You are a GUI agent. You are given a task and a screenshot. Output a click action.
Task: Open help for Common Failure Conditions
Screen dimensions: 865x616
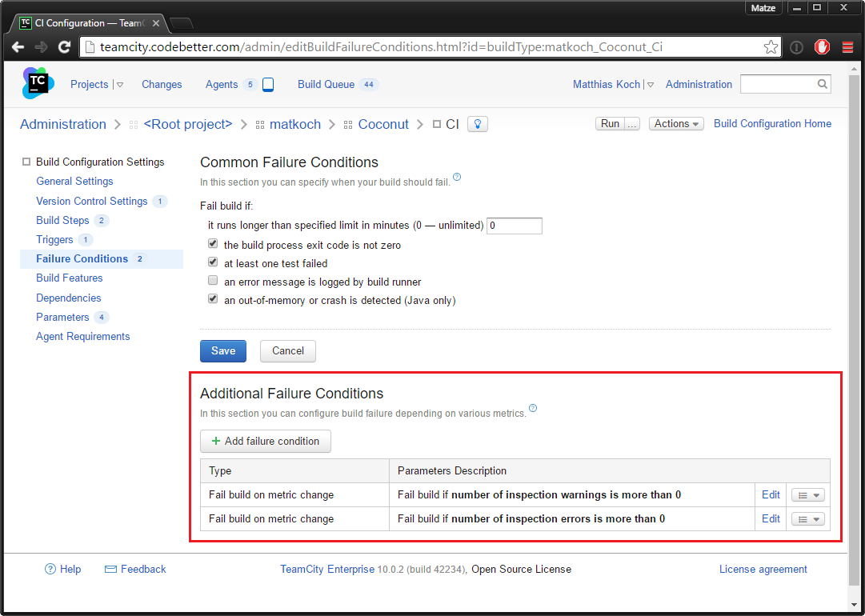pos(457,177)
